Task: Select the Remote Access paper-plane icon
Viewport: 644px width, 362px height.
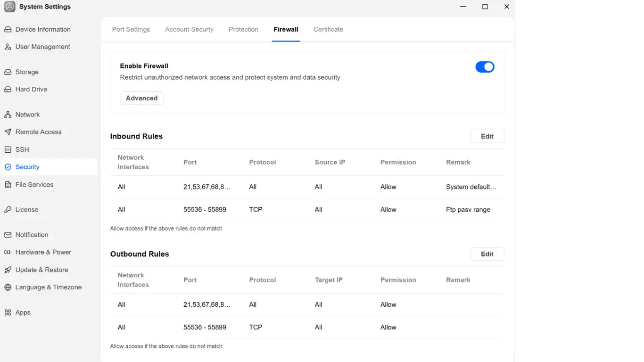Action: pos(8,132)
